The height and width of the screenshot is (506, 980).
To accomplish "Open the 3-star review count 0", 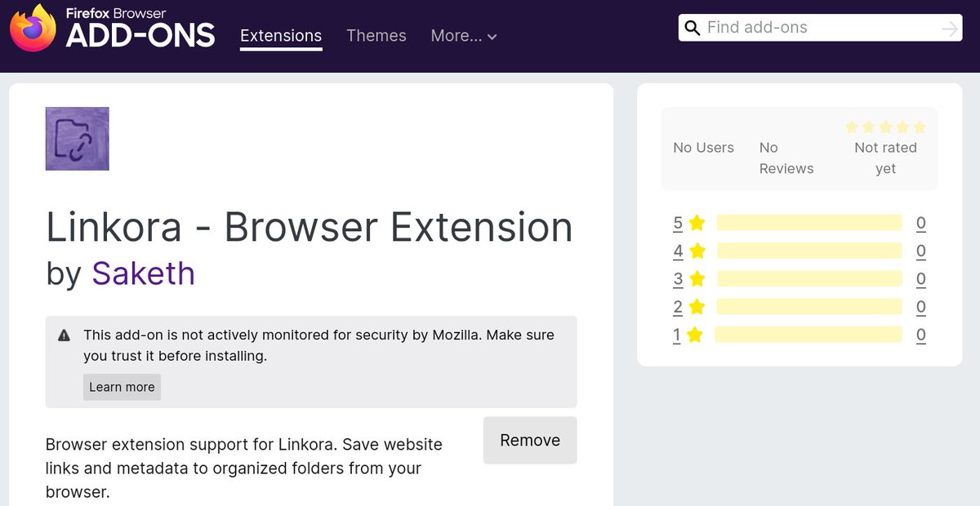I will pyautogui.click(x=921, y=279).
